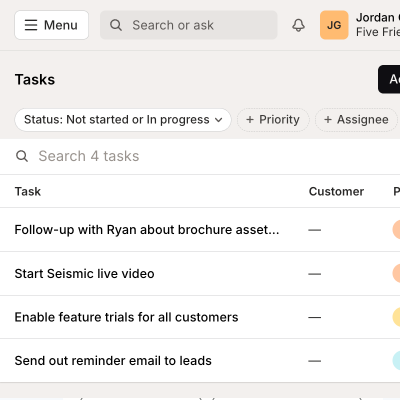This screenshot has width=400, height=400.
Task: Open the Start Seismic live video task
Action: click(84, 274)
